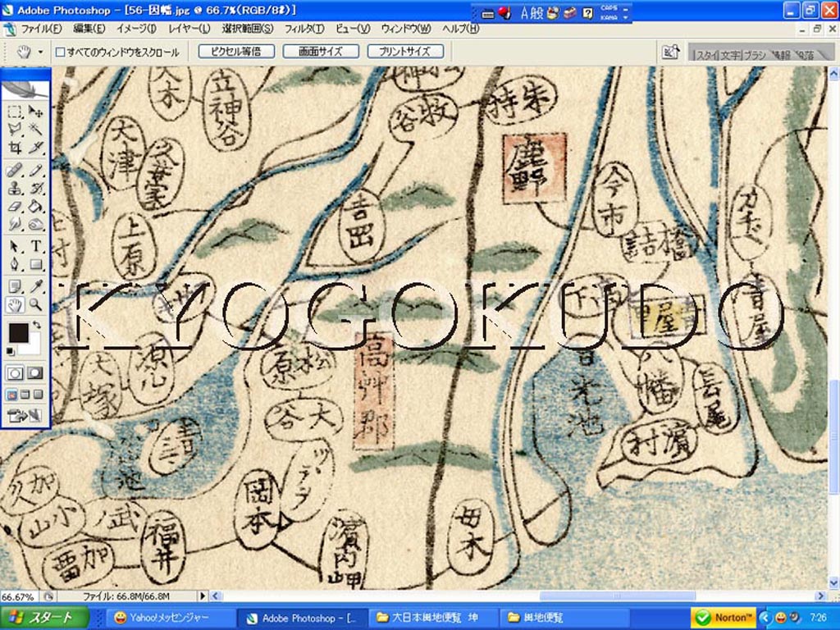The width and height of the screenshot is (840, 630).
Task: Open the ヘルプ(H) menu
Action: pyautogui.click(x=461, y=29)
